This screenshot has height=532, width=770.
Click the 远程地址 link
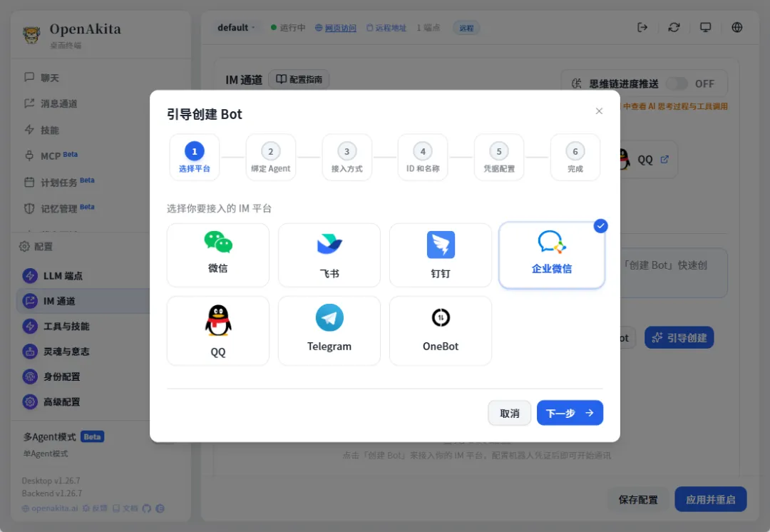(386, 28)
